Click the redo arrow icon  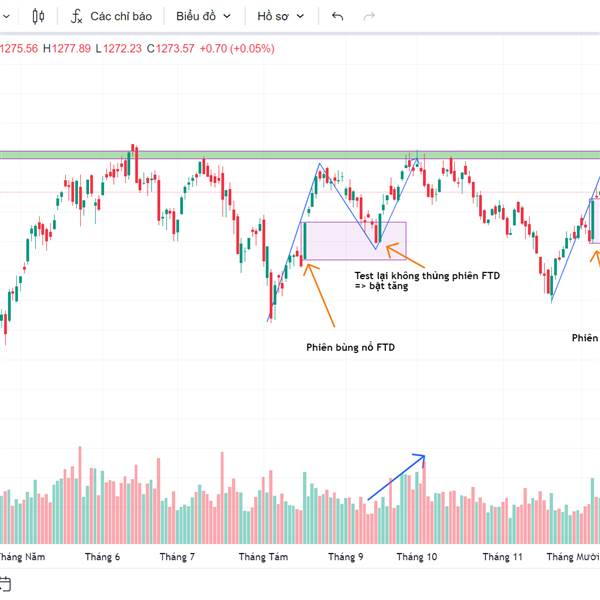pos(370,16)
